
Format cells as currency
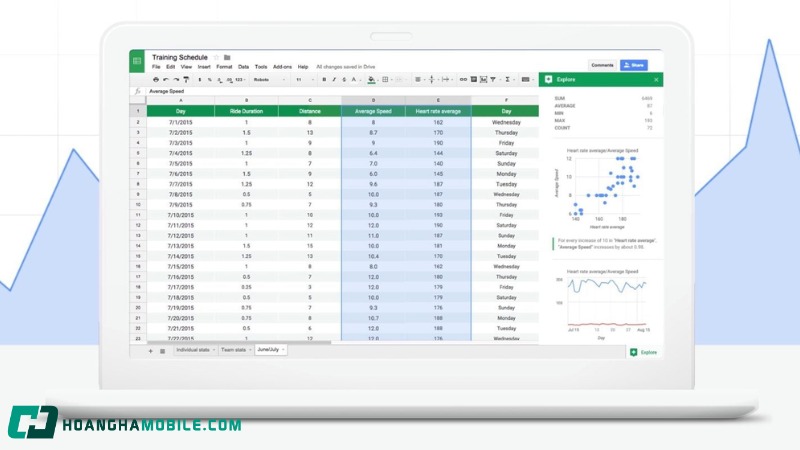pos(199,80)
